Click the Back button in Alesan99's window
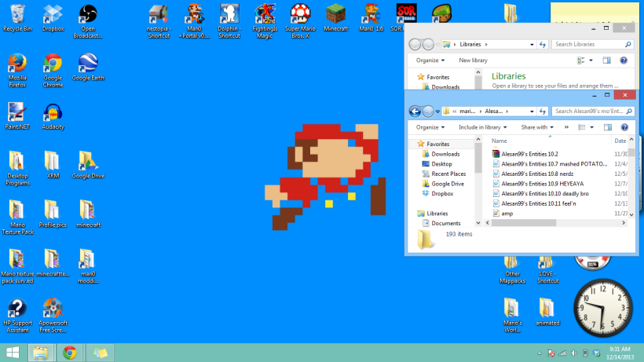644x362 pixels. click(415, 112)
